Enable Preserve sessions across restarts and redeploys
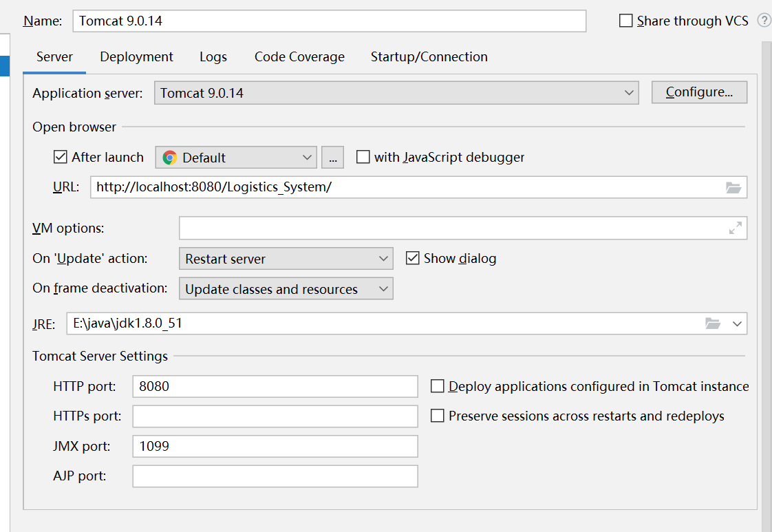Viewport: 772px width, 532px height. point(437,416)
